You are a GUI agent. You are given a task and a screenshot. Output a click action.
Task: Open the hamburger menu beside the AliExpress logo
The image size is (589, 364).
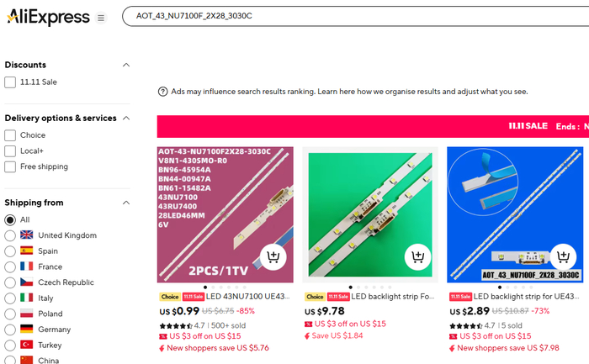[101, 18]
